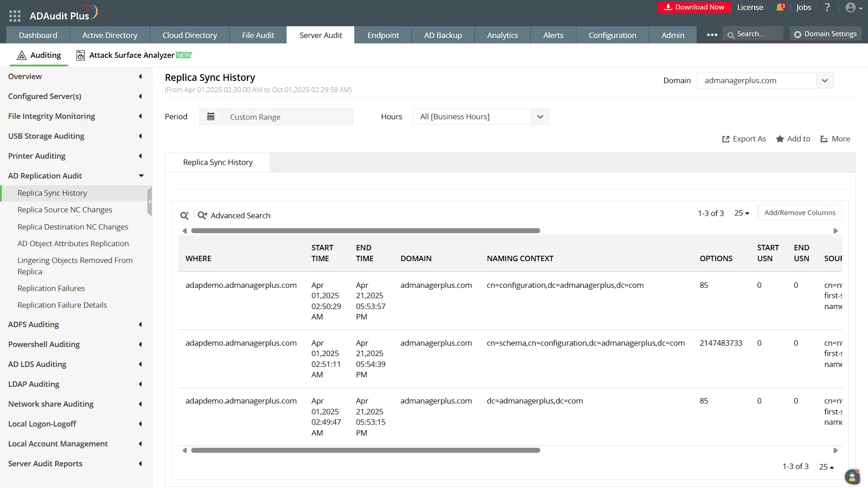
Task: Click the Export As link
Action: (749, 139)
